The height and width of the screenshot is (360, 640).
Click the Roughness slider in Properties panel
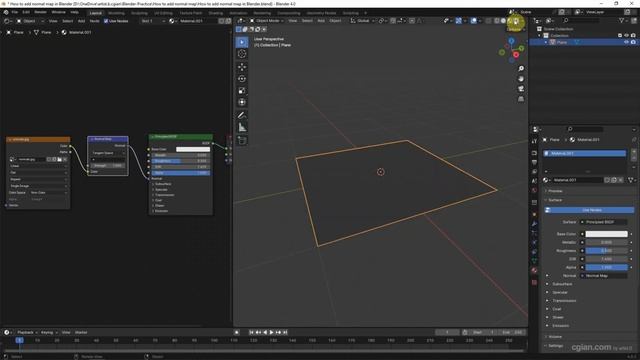pyautogui.click(x=606, y=251)
